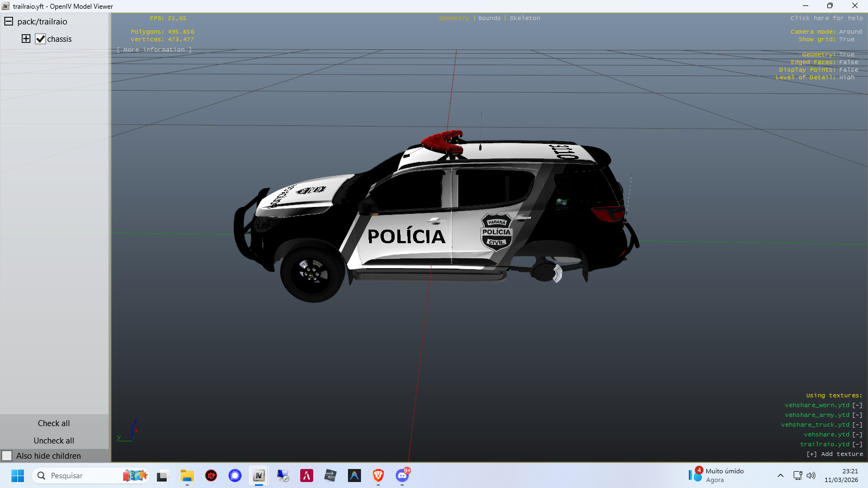Click the Pesquisar taskbar search box
Screen dimensions: 868x488
(90, 476)
